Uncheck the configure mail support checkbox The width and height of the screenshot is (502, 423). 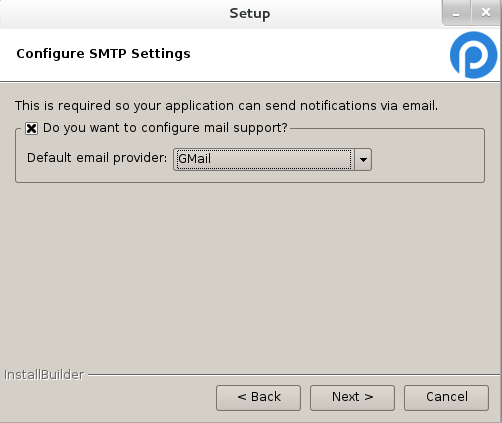pos(32,128)
